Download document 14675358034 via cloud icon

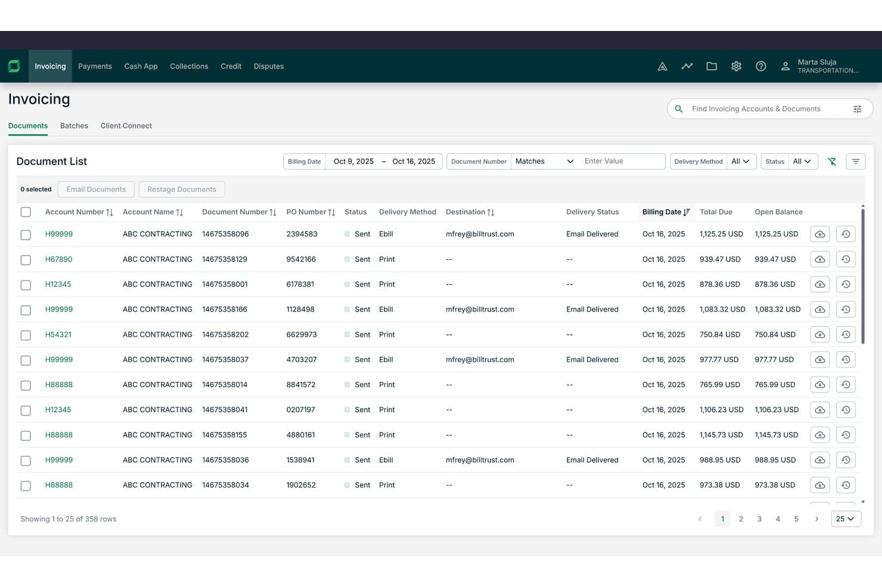(x=820, y=485)
